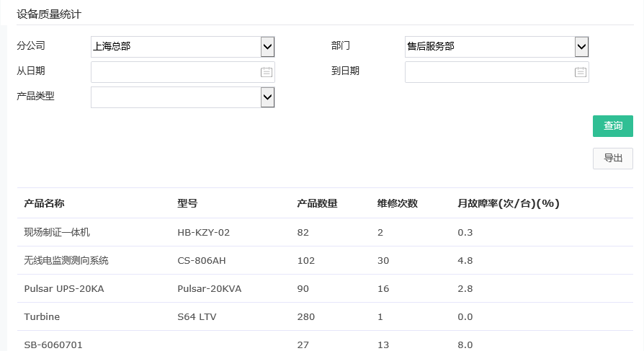Select the SB-6060701 row name
Screen dimensions: 644x351
[x=53, y=345]
